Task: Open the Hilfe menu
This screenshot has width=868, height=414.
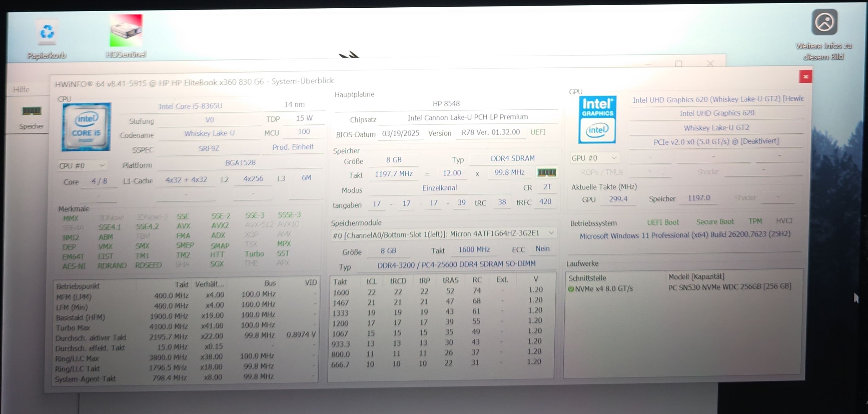Action: click(x=21, y=89)
